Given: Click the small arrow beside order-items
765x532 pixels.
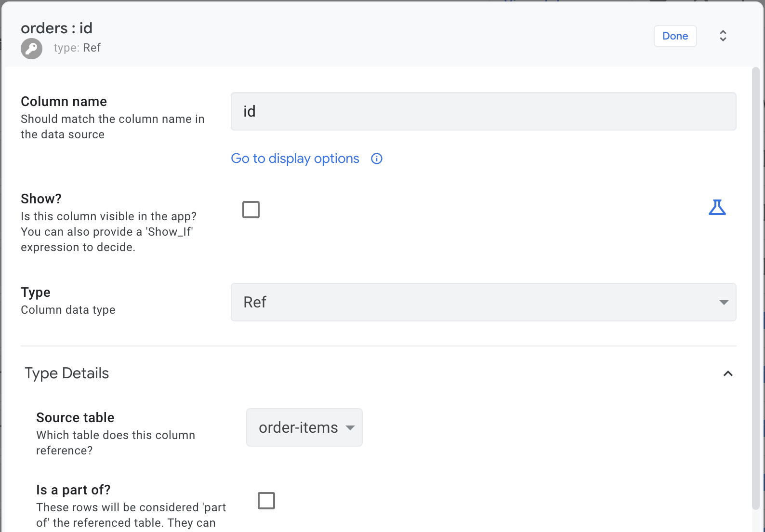Looking at the screenshot, I should coord(350,428).
